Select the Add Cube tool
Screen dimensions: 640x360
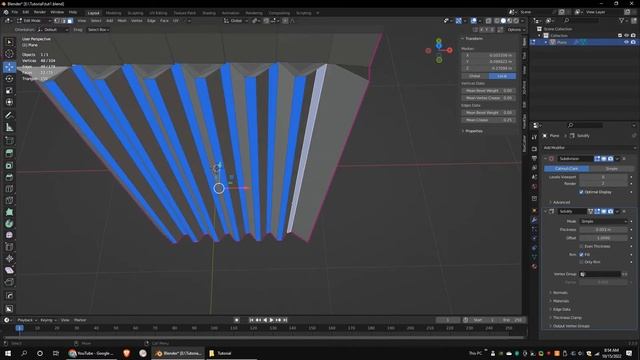pyautogui.click(x=9, y=141)
